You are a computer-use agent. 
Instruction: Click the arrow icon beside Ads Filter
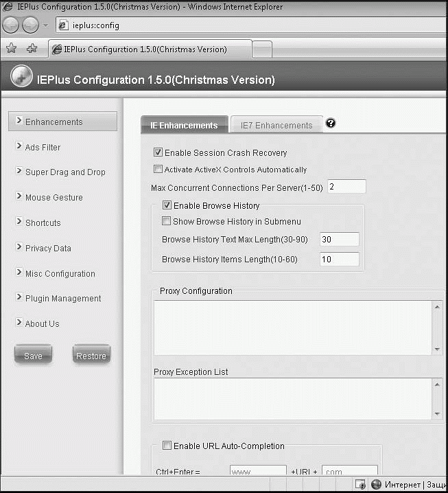click(19, 146)
